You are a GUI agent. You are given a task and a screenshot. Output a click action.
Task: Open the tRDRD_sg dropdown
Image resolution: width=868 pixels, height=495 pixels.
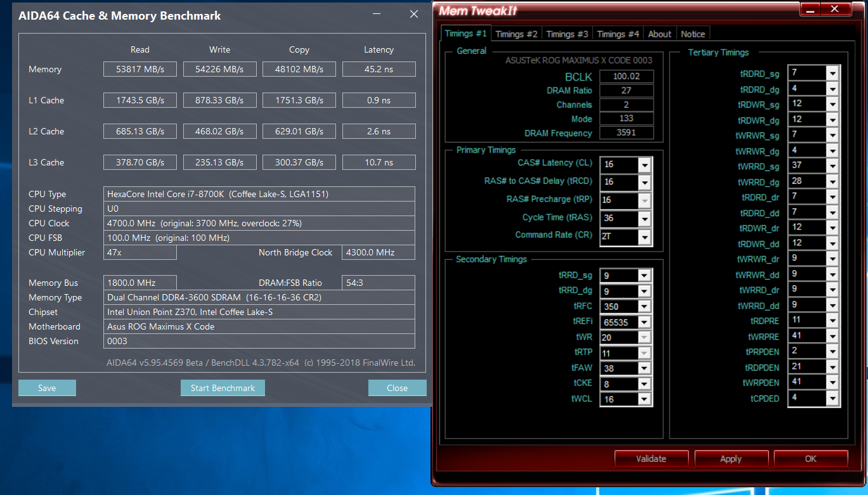(832, 74)
